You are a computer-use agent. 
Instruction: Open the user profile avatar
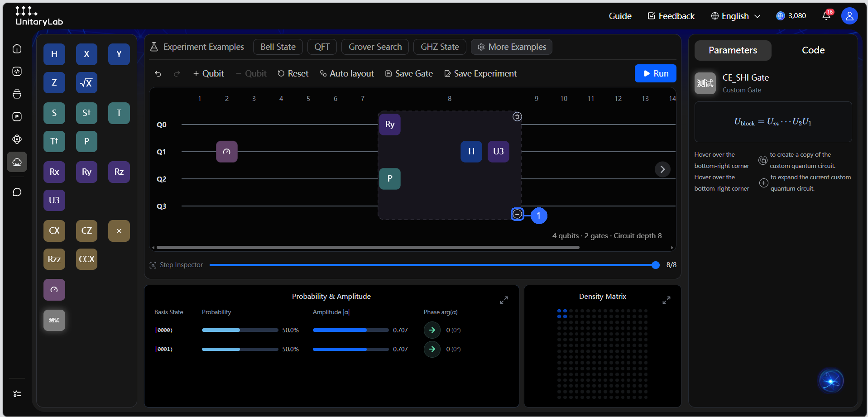tap(849, 16)
